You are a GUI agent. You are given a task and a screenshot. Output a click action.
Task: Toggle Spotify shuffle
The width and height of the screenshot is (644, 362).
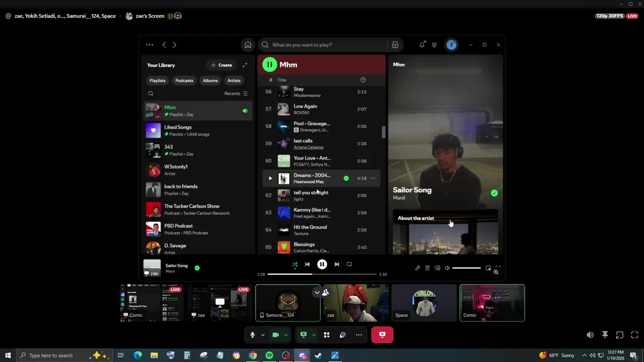point(295,264)
